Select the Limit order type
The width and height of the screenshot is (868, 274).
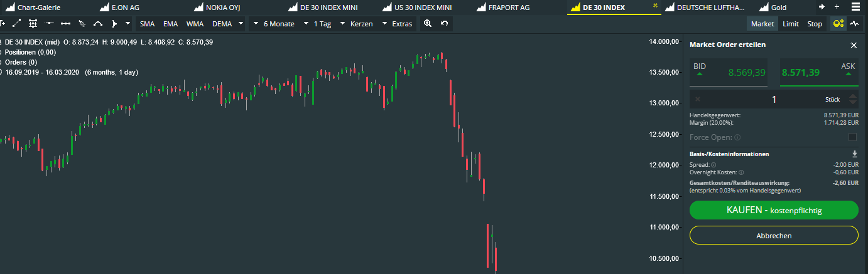[791, 24]
